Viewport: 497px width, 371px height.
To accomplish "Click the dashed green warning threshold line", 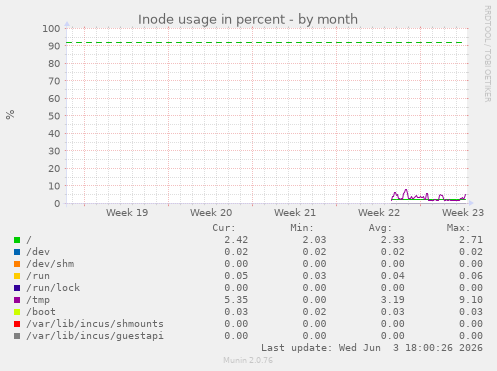I will [x=264, y=43].
